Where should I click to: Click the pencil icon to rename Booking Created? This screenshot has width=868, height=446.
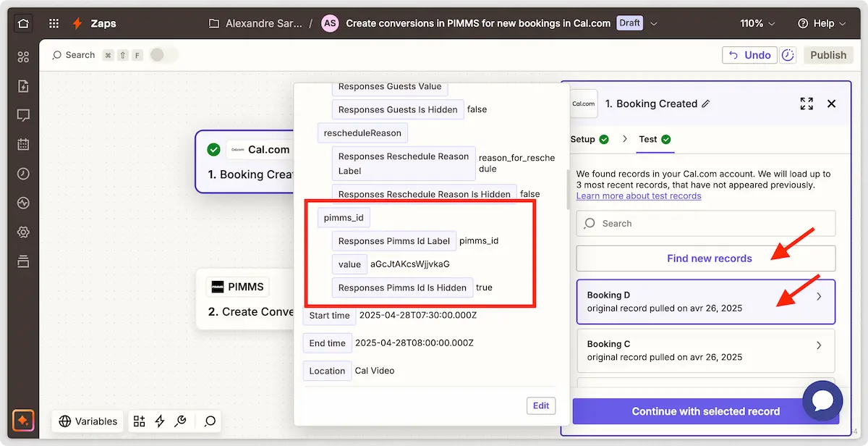706,104
